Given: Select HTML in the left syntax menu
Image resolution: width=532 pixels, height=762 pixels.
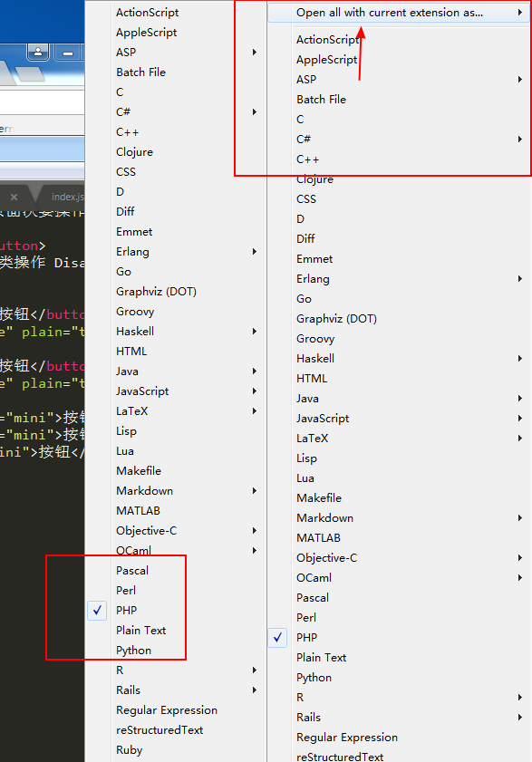Looking at the screenshot, I should click(131, 351).
